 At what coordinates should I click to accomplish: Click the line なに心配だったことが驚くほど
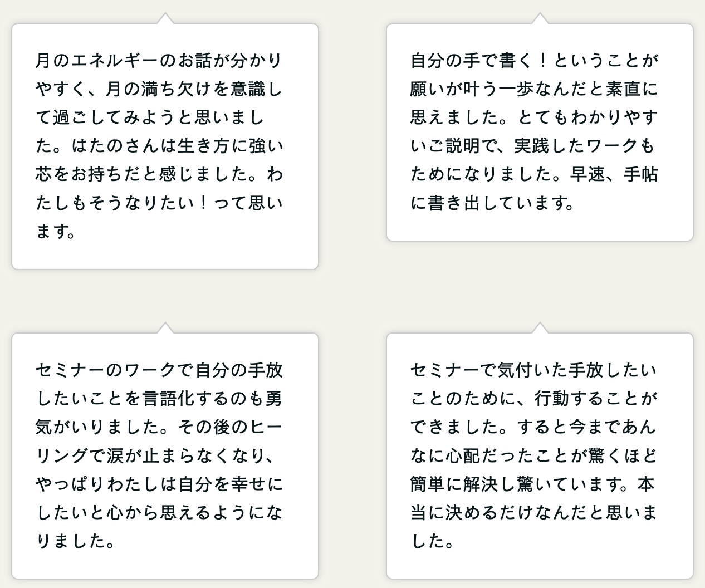tap(534, 456)
